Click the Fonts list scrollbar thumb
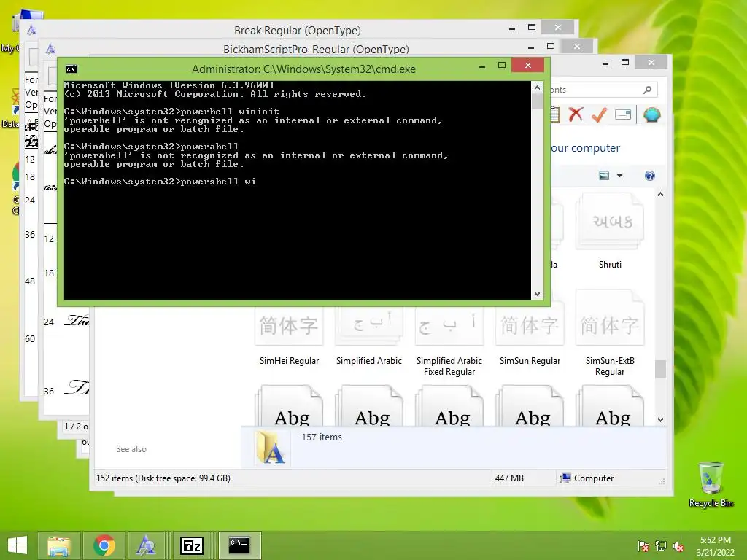Screen dimensions: 747x560 [660, 368]
